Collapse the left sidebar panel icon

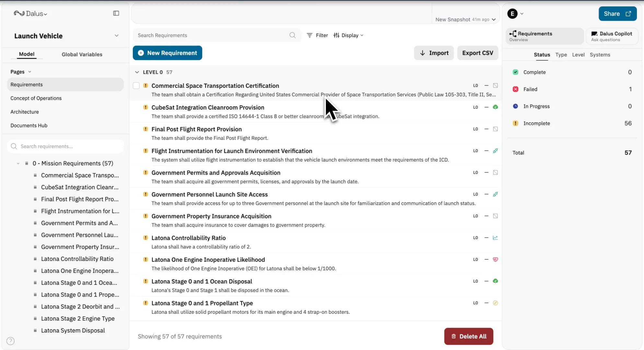pos(116,13)
